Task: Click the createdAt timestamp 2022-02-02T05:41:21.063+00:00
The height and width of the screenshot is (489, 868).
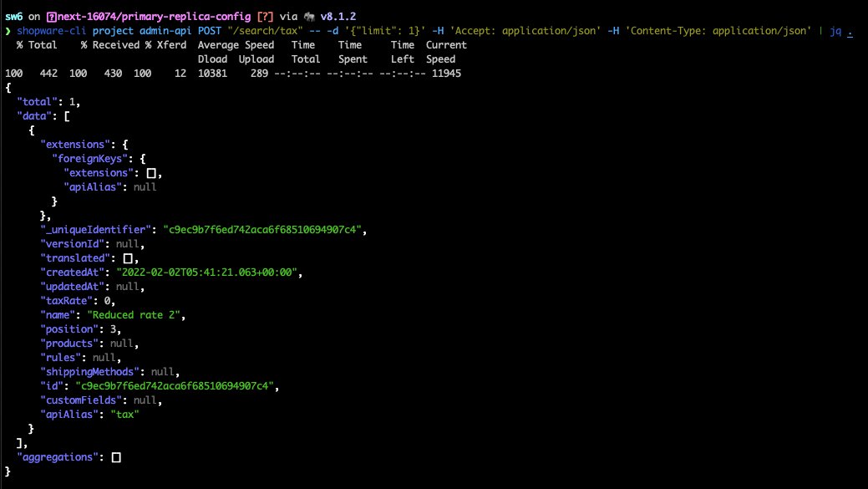Action: click(206, 273)
